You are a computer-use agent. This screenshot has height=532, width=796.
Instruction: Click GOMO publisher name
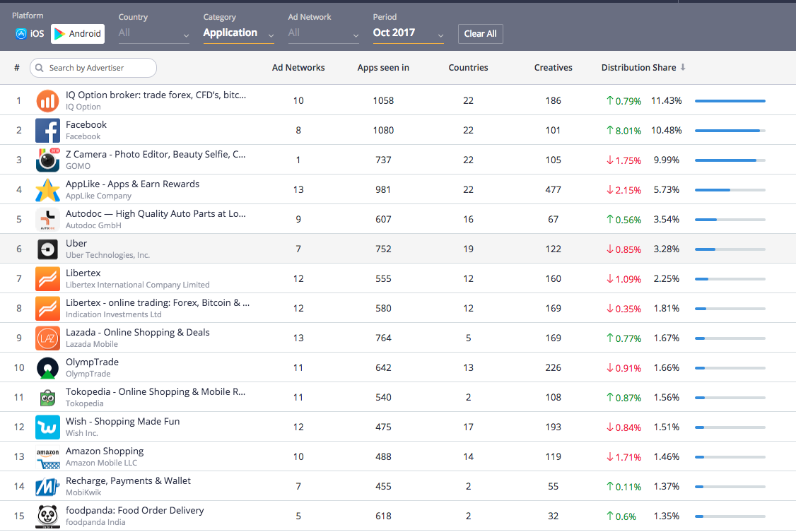tap(78, 166)
